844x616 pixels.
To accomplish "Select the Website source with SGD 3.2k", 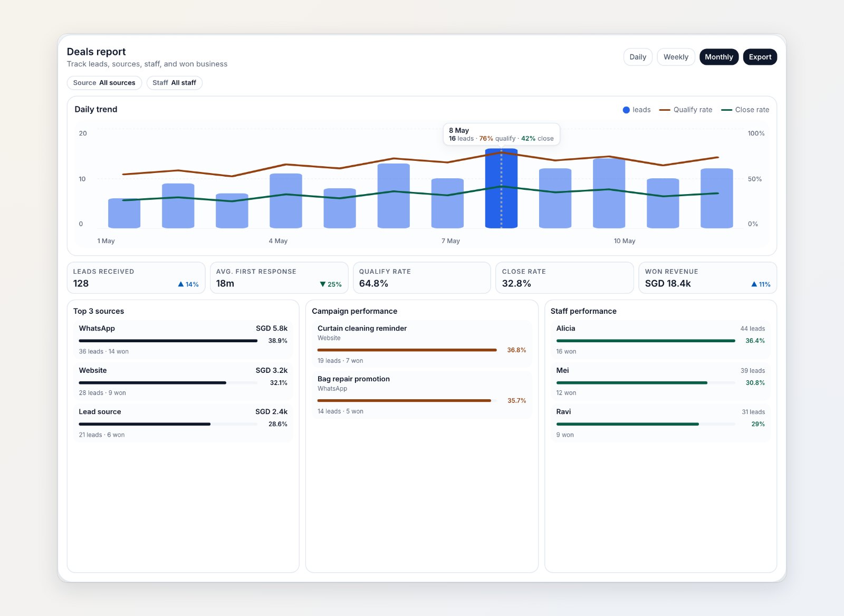I will pyautogui.click(x=183, y=381).
